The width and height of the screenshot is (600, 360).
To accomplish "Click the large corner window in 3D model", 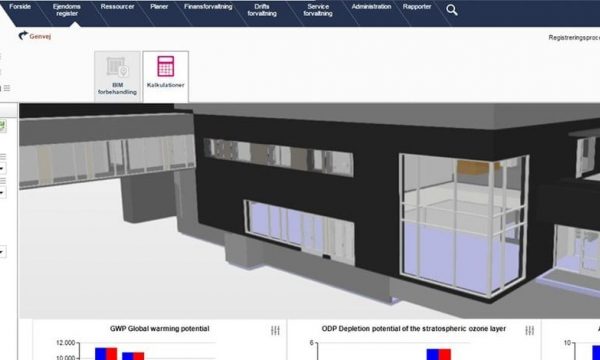I will pos(464,225).
